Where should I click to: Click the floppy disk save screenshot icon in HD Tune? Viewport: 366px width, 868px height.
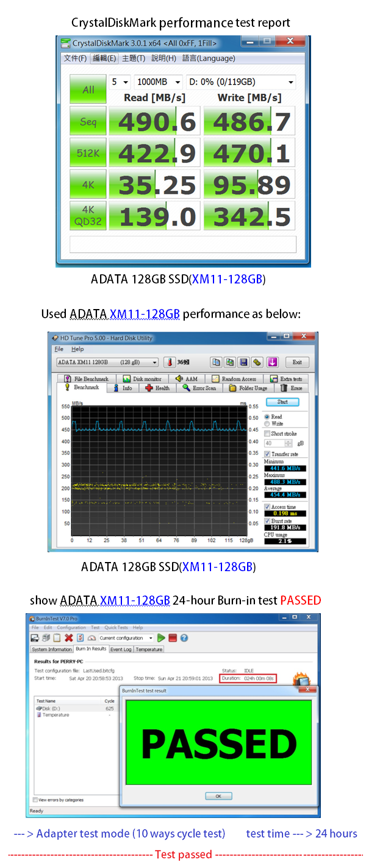[x=244, y=362]
